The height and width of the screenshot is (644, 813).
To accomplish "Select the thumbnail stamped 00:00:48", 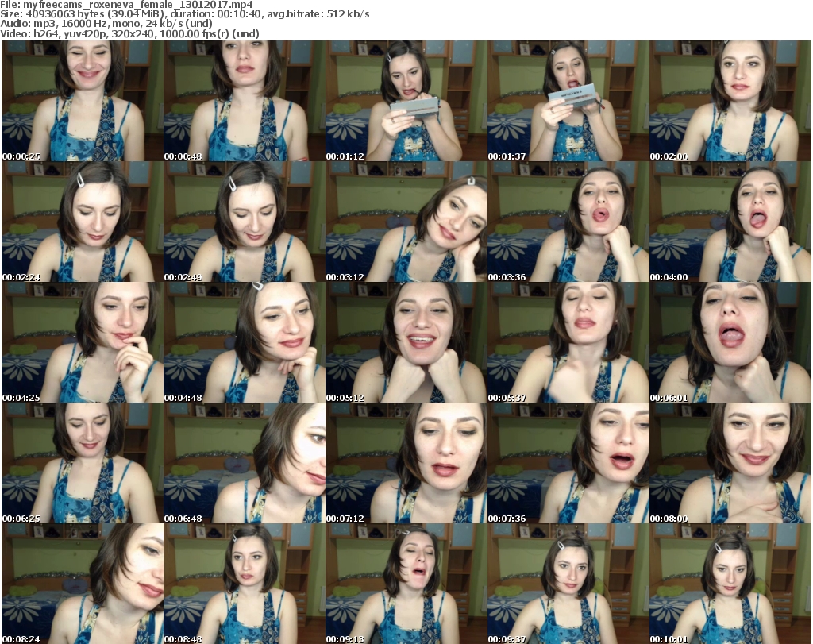I will click(245, 101).
